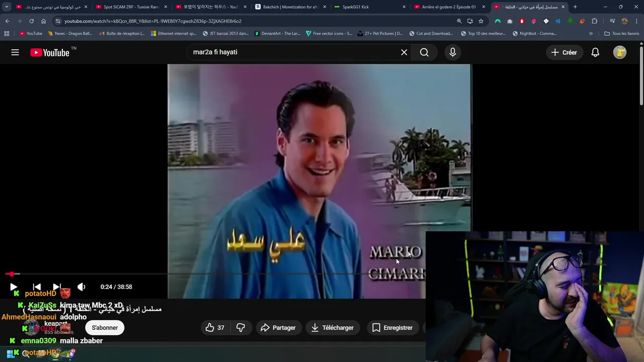Viewport: 644px width, 362px height.
Task: Like the video with 37 likes
Action: [215, 328]
